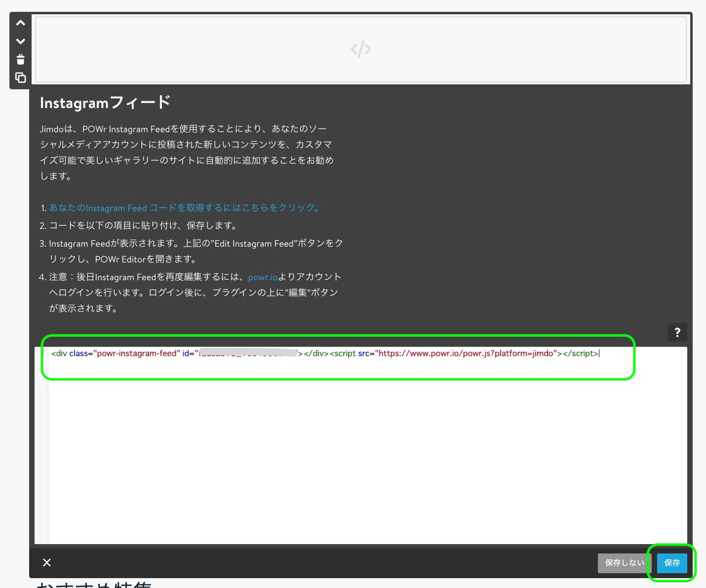Open help via the question mark icon
The width and height of the screenshot is (706, 588).
pos(677,332)
